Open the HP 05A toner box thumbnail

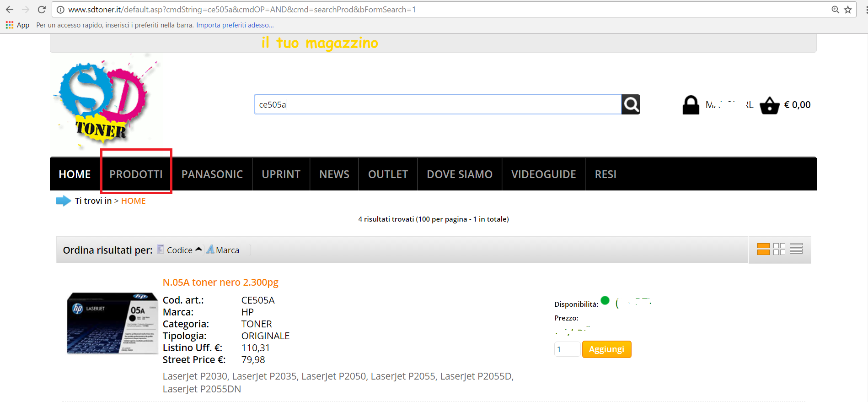tap(112, 323)
